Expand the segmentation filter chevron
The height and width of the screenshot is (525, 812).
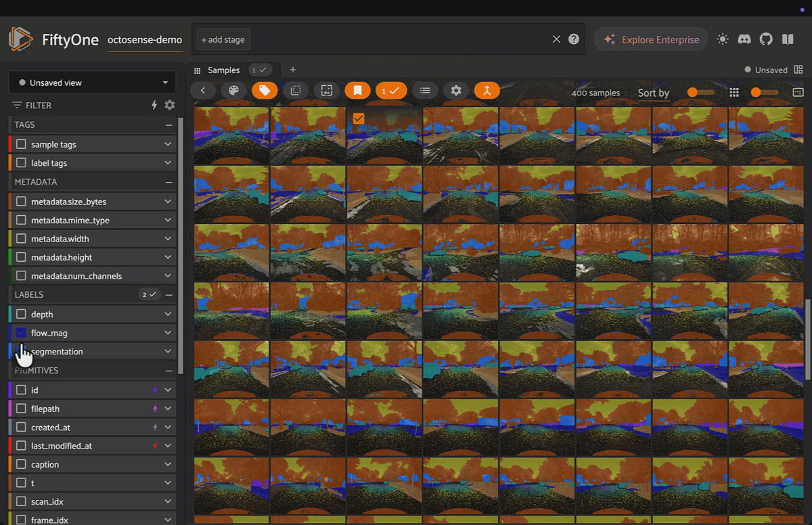[168, 352]
